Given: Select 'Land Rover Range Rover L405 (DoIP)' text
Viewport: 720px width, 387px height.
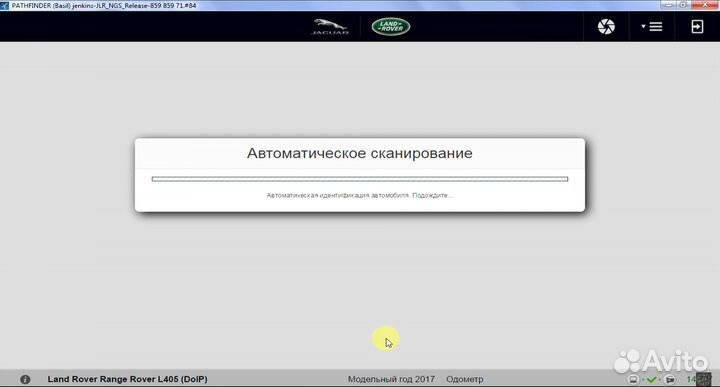Looking at the screenshot, I should tap(128, 379).
